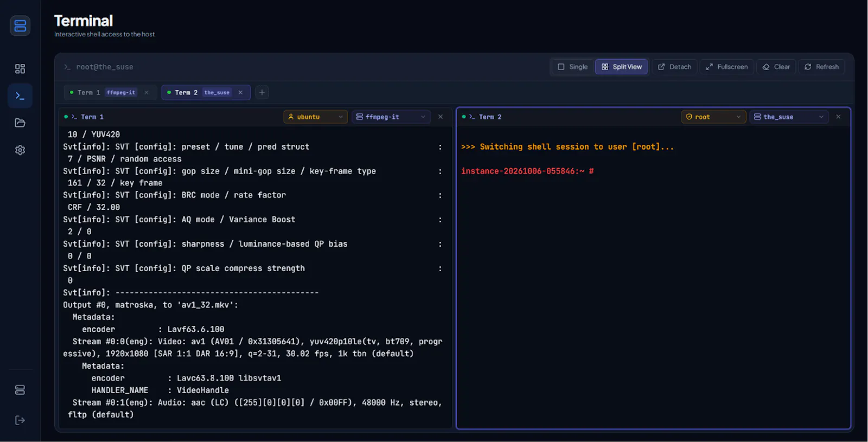Click the 'Lavc63.8.100 libsvtav1' encoder line
The image size is (868, 442).
[186, 379]
